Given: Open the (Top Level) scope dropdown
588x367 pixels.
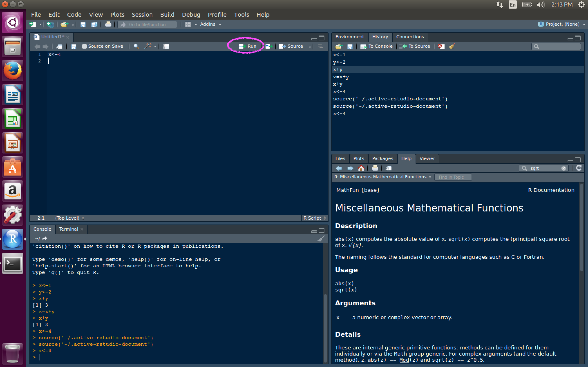Looking at the screenshot, I should 70,218.
